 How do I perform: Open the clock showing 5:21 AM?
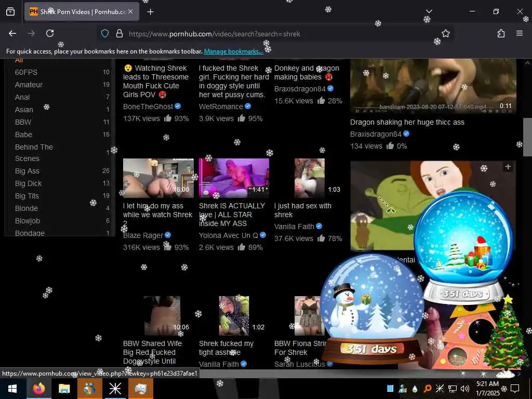(487, 389)
